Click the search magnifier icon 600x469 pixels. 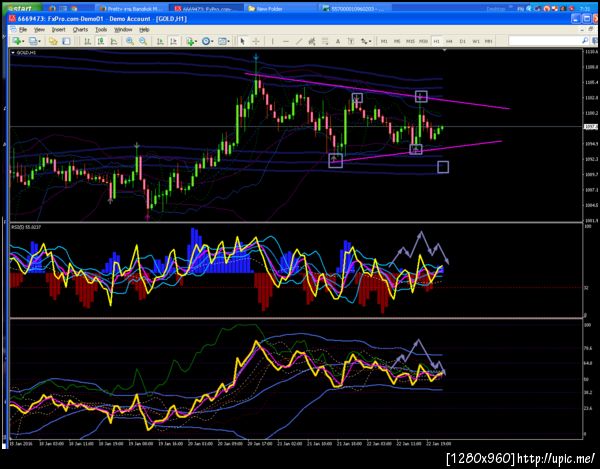click(585, 41)
